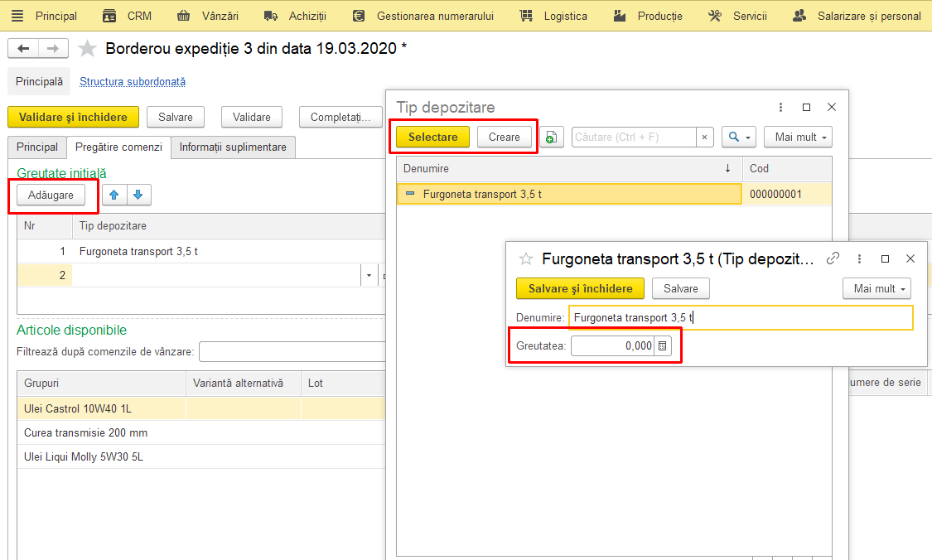Click the Grupuri column header
The height and width of the screenshot is (560, 932).
tap(101, 384)
